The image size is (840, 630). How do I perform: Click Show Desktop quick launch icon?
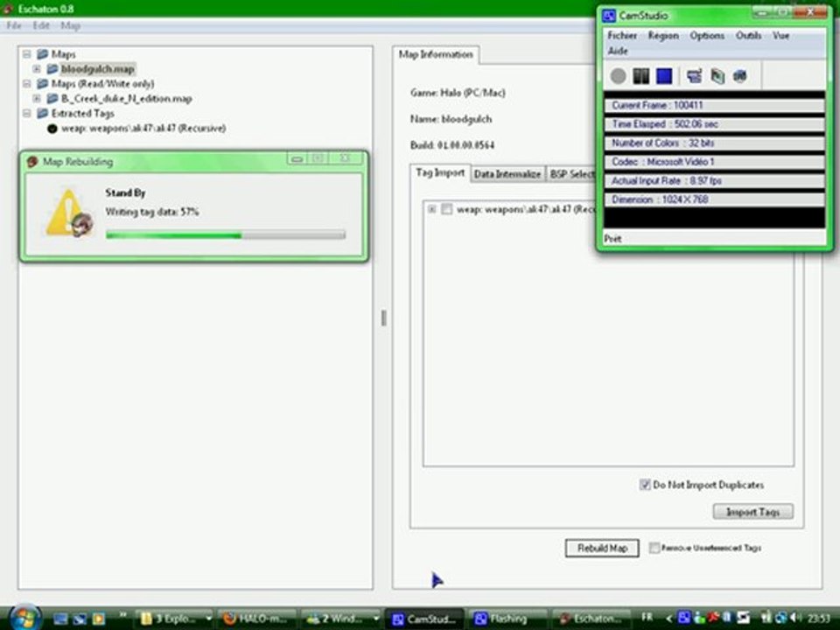(60, 619)
